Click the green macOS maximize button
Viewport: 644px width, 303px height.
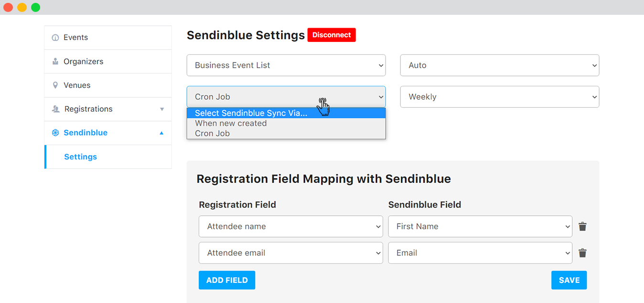coord(36,7)
